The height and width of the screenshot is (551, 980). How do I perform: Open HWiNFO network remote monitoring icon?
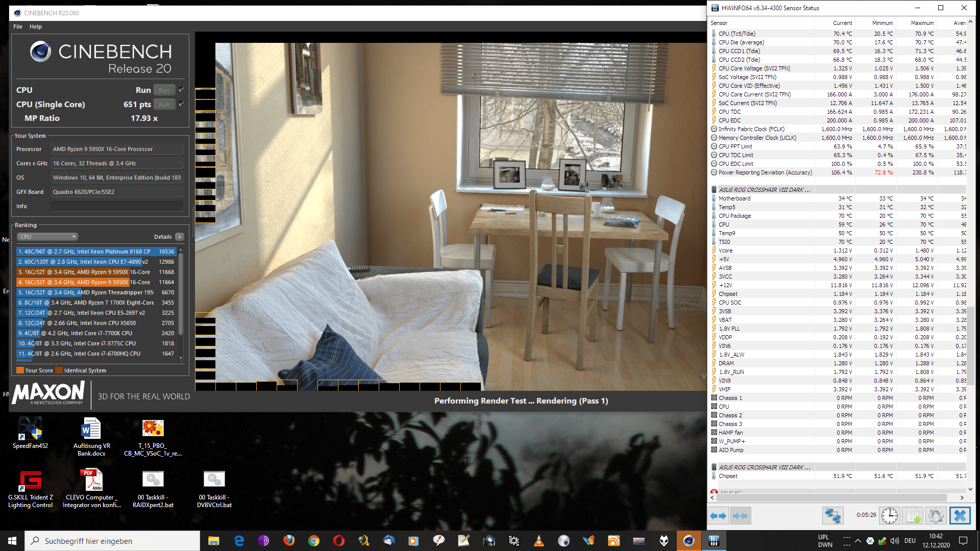click(832, 516)
